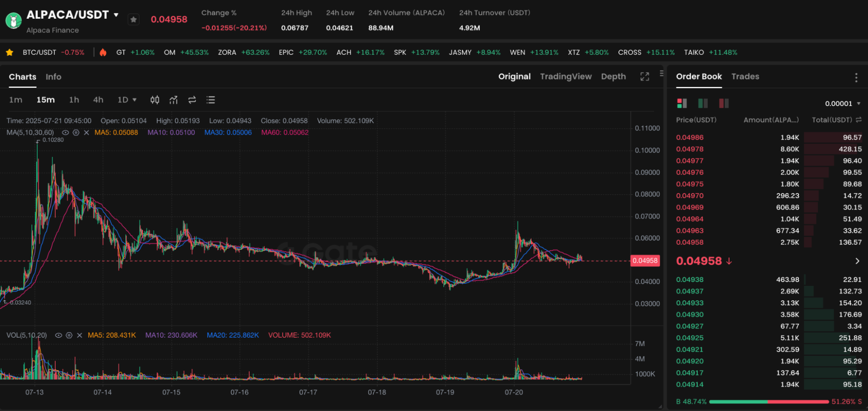Screen dimensions: 868x411
Task: Click the yellow favorites star in the ticker bar
Action: pos(10,52)
